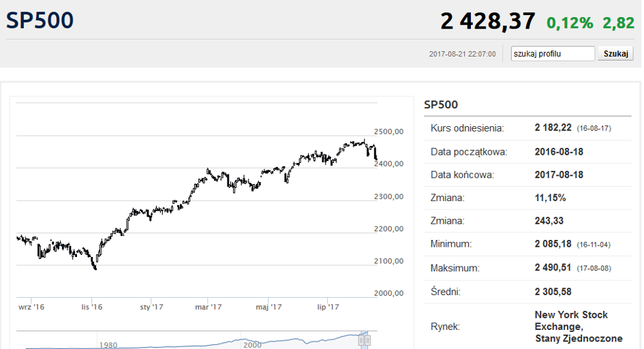
Task: Click the mar '17 axis label
Action: tap(209, 307)
